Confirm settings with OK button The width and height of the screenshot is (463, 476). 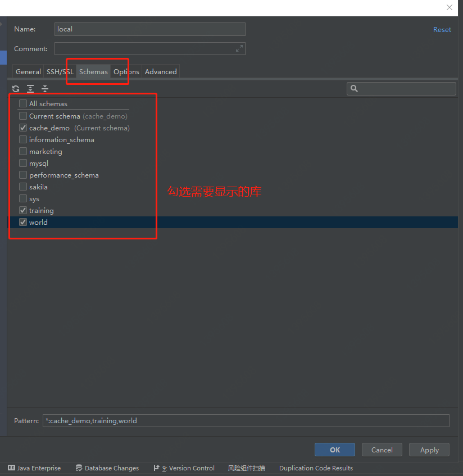pyautogui.click(x=334, y=450)
